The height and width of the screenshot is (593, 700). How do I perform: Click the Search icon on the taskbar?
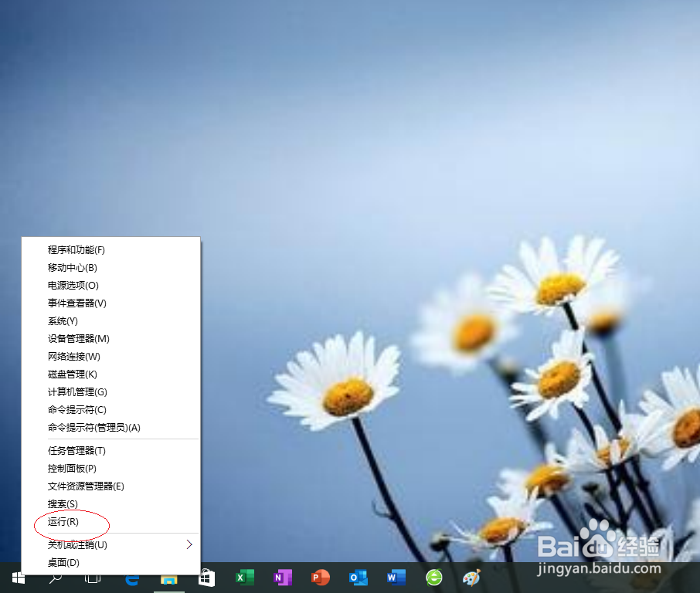click(56, 577)
